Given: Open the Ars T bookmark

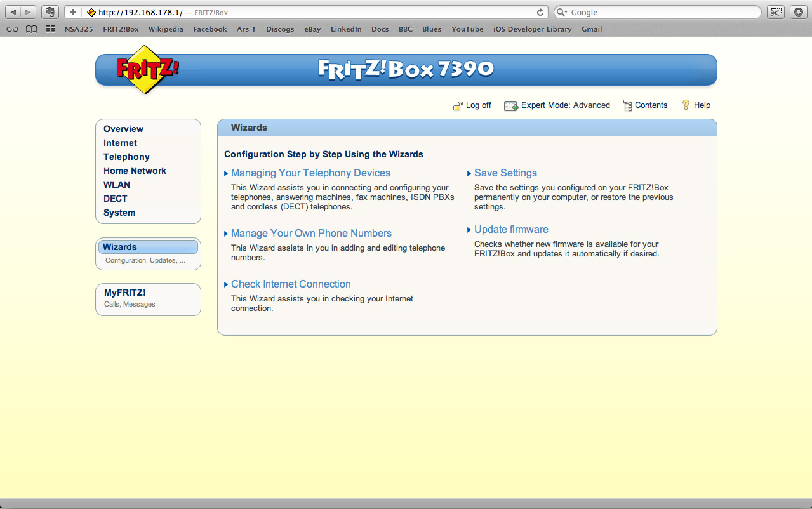Looking at the screenshot, I should 246,29.
